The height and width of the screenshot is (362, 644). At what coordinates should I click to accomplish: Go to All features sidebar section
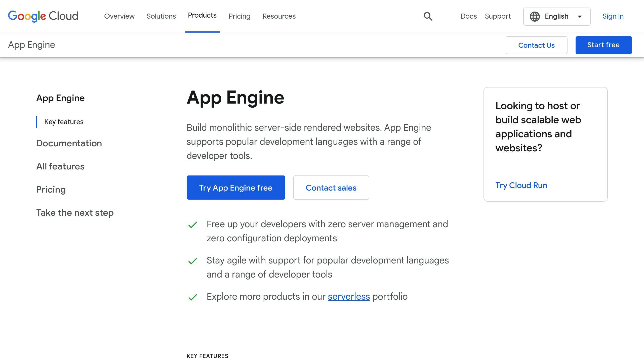point(60,166)
